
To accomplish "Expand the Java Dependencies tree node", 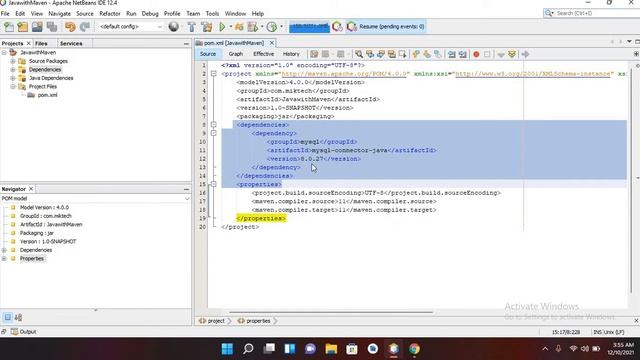I will (x=13, y=78).
